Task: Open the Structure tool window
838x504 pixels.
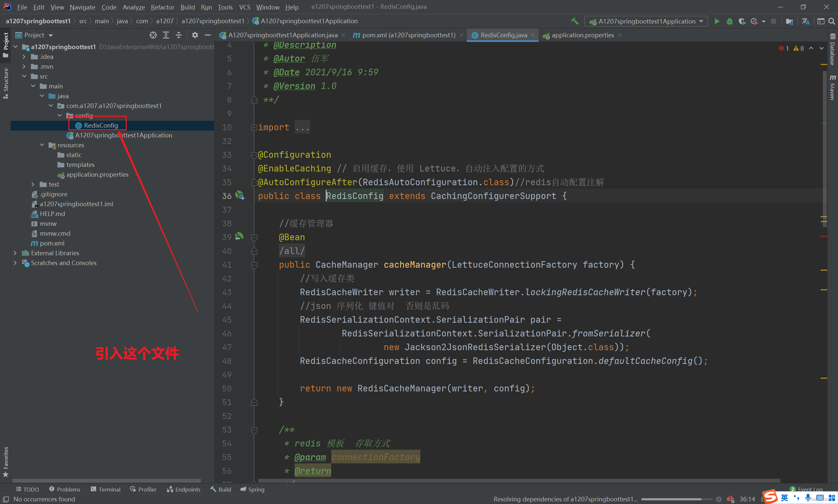Action: 6,83
